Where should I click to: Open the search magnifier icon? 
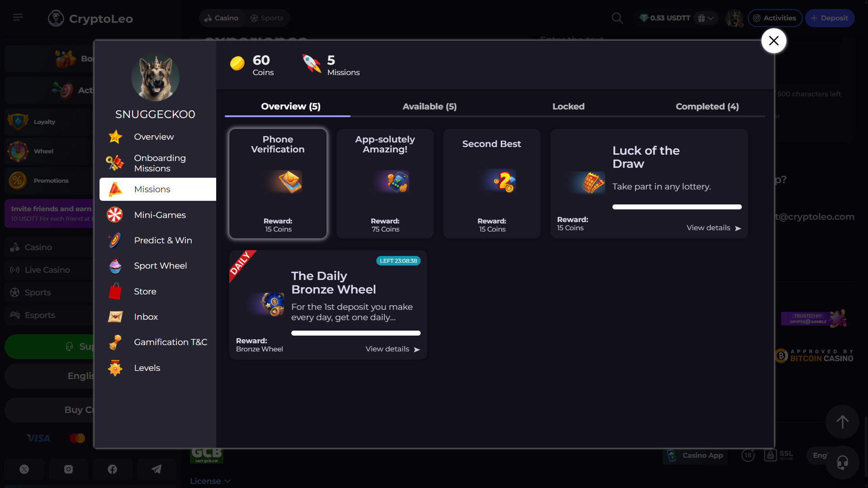click(x=617, y=18)
